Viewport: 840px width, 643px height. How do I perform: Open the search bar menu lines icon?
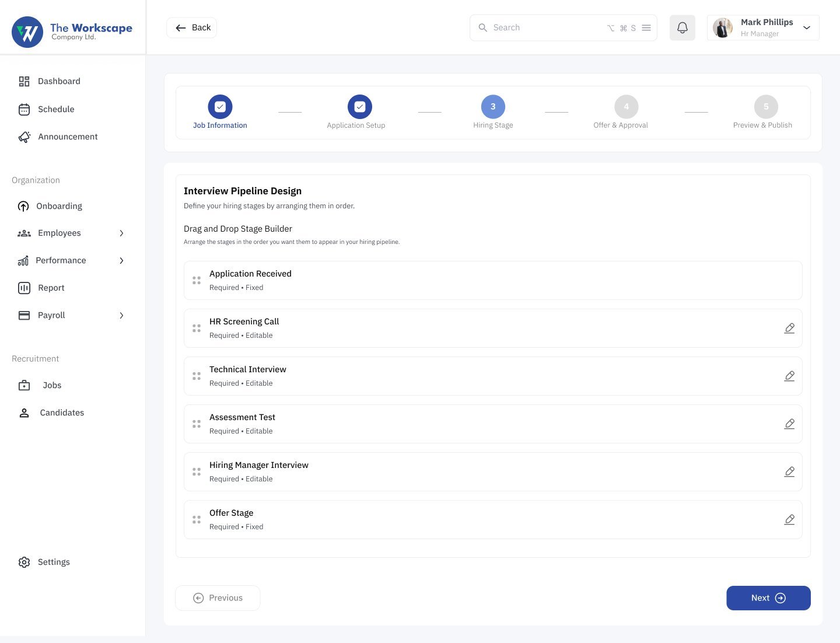pyautogui.click(x=646, y=27)
